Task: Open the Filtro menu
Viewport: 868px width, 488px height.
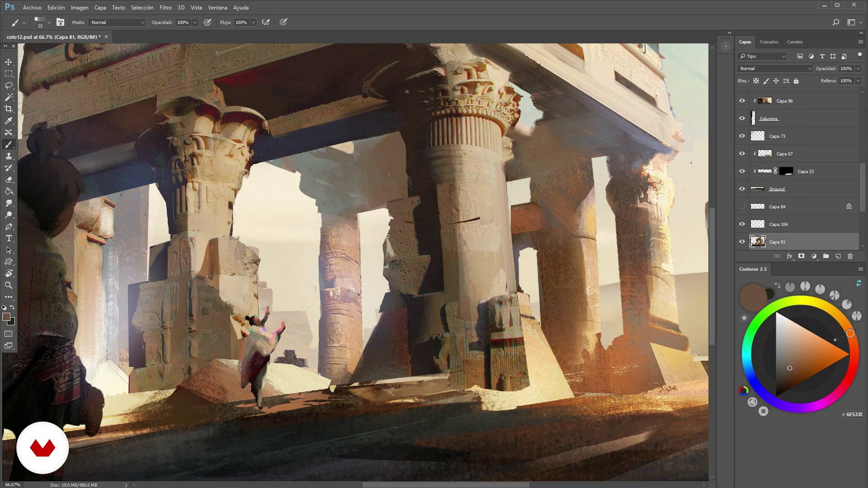Action: pyautogui.click(x=165, y=8)
